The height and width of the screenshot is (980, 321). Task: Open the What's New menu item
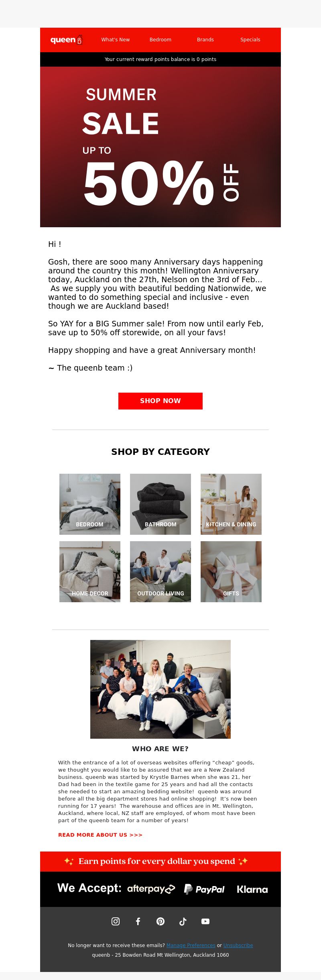(116, 40)
